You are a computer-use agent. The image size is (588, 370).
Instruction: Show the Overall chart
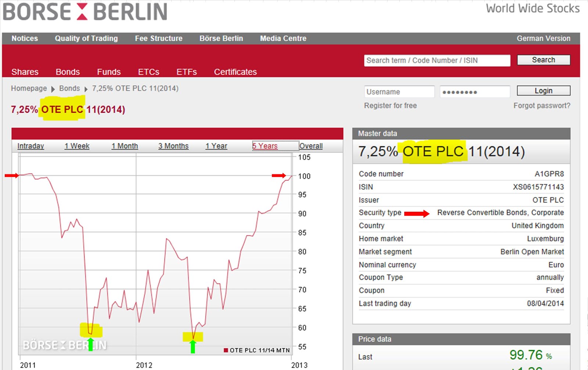click(x=311, y=146)
